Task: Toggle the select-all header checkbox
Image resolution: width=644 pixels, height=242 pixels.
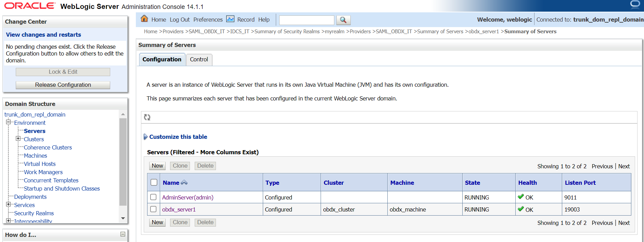Action: point(154,182)
